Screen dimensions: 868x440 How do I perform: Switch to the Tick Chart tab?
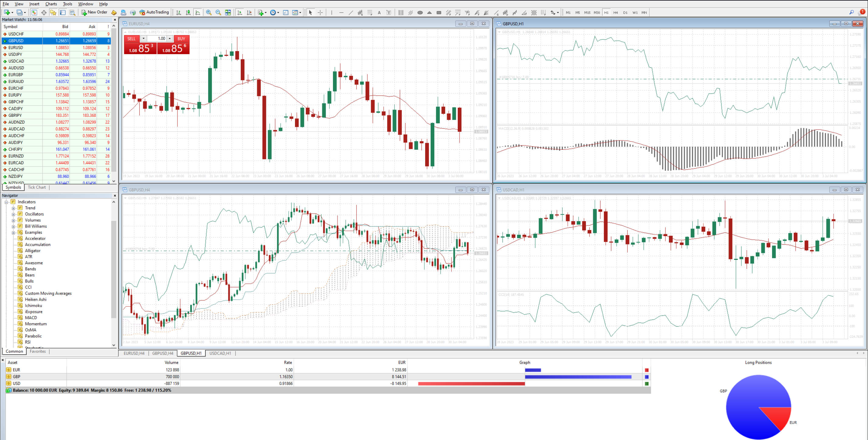[37, 187]
